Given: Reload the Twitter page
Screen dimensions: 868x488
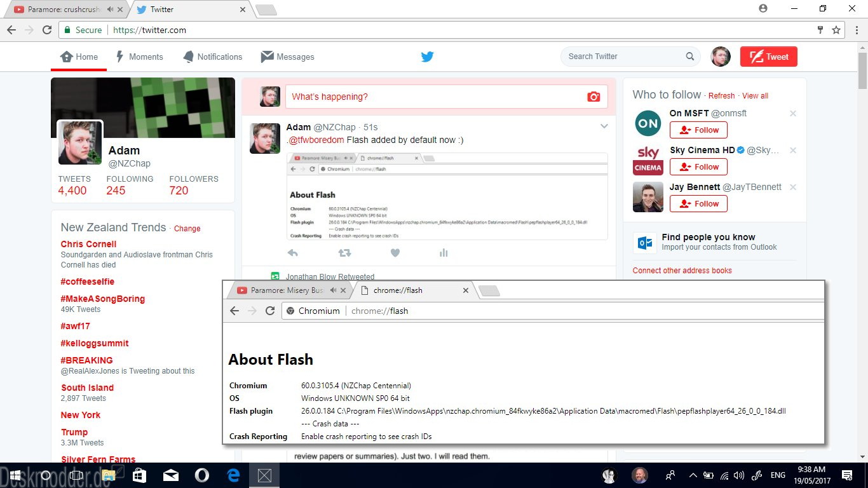Looking at the screenshot, I should click(47, 30).
